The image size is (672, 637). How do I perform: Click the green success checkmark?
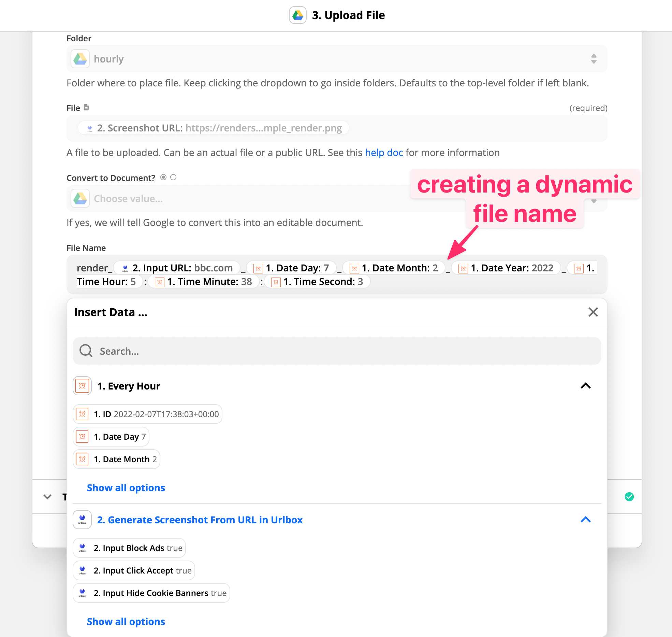pyautogui.click(x=629, y=497)
